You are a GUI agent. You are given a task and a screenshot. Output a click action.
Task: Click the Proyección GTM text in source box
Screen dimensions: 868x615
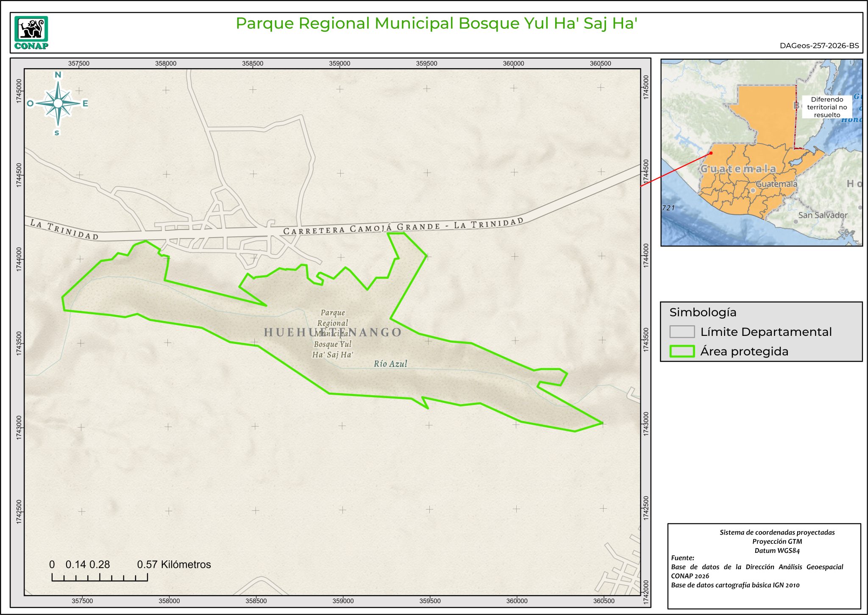776,541
